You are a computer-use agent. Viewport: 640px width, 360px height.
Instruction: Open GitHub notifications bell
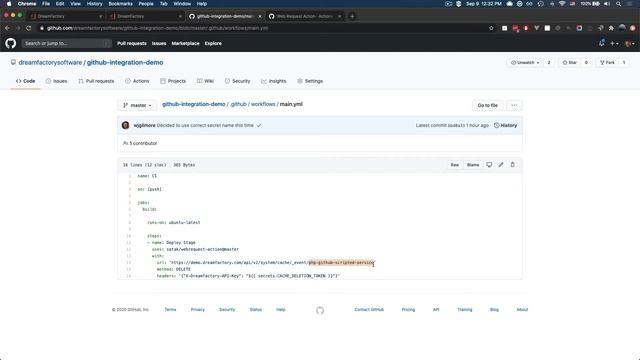tap(602, 43)
